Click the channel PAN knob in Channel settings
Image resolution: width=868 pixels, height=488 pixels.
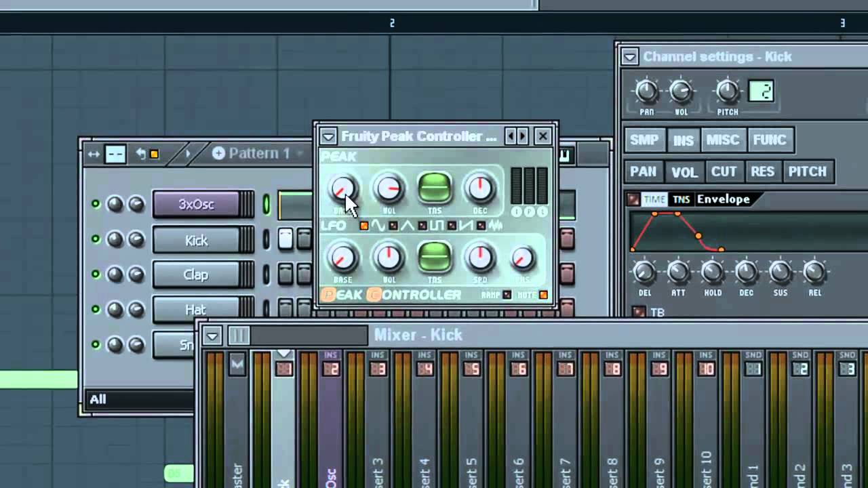[646, 91]
